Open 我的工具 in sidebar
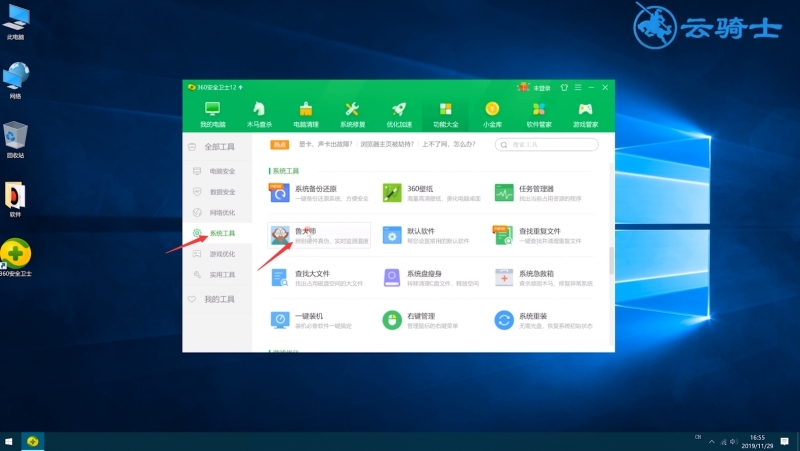Screen dimensions: 800x451 [217, 299]
